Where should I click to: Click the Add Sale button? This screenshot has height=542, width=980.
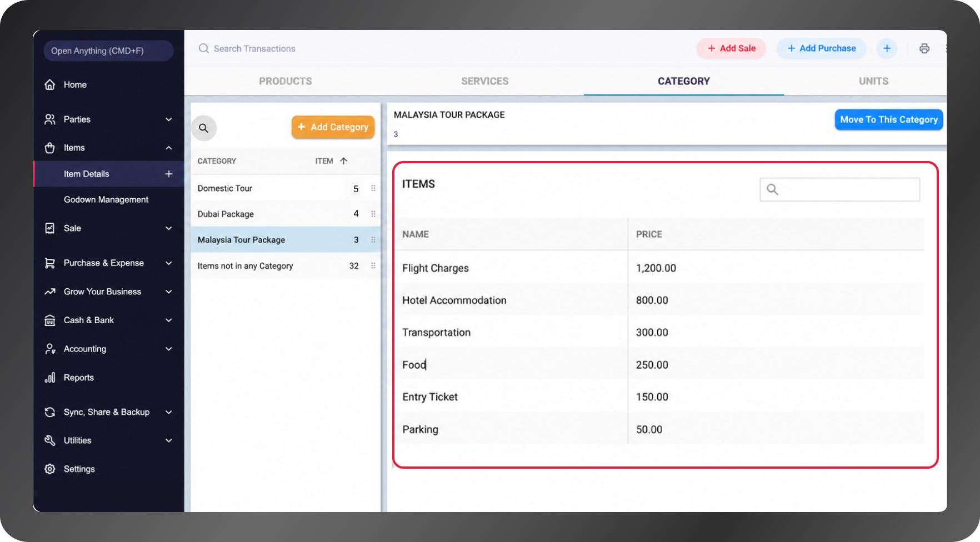tap(732, 48)
